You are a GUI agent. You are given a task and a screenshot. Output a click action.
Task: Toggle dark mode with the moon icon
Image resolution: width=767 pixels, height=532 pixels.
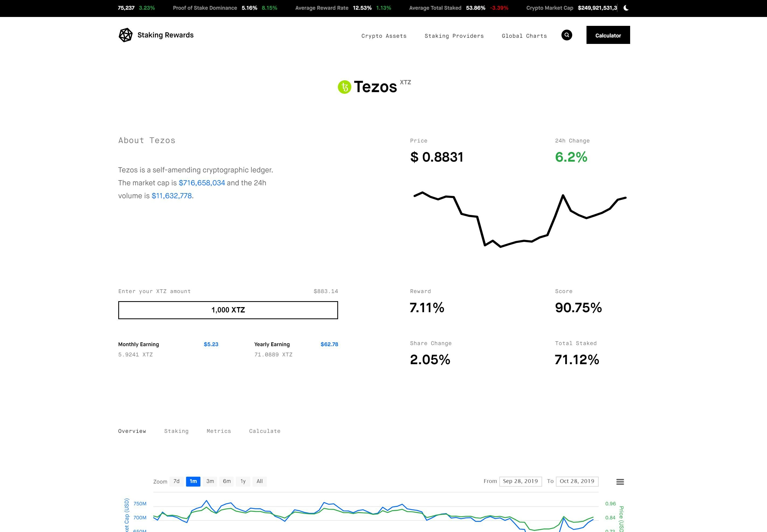(626, 8)
